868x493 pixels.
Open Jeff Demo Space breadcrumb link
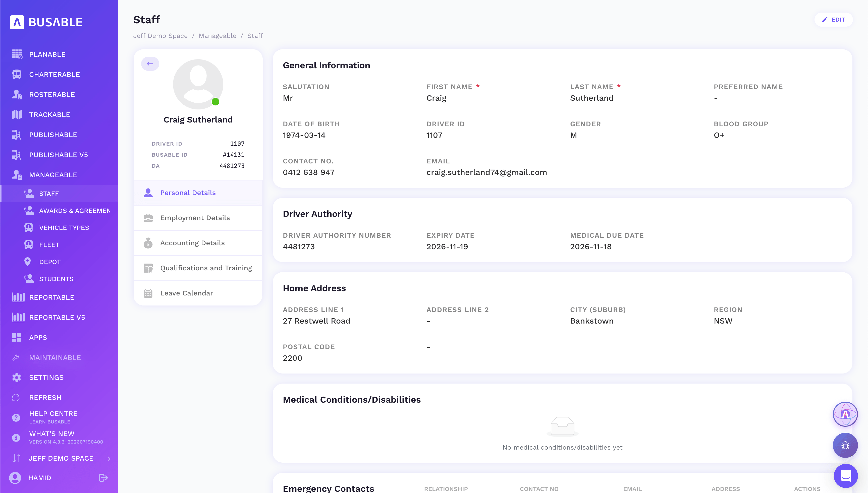pos(160,36)
